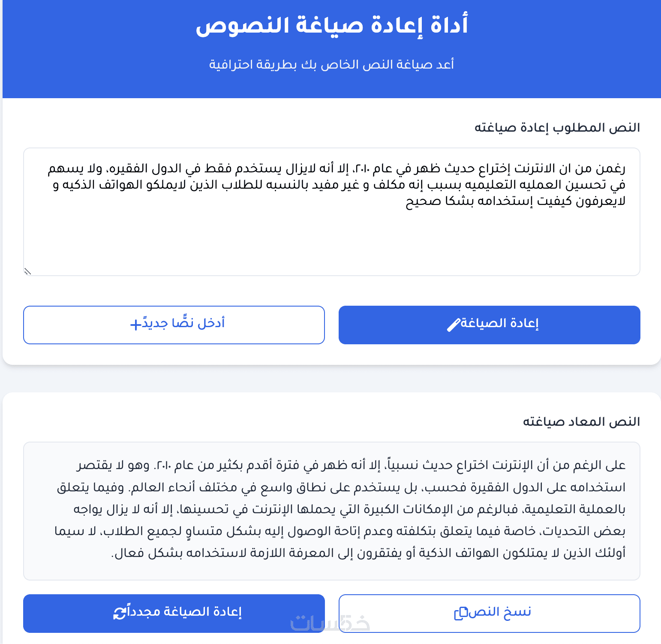This screenshot has width=661, height=644.
Task: Place cursor on the input line ending بشكا صحيح
Action: pyautogui.click(x=515, y=201)
